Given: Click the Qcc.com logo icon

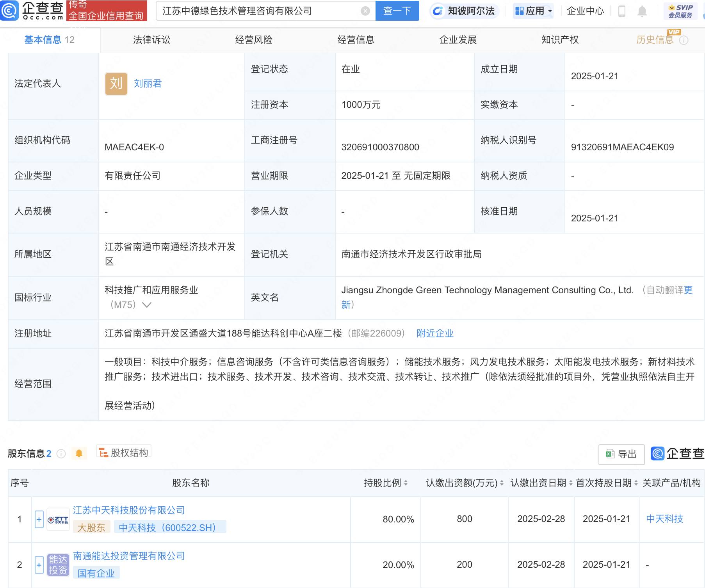Looking at the screenshot, I should [9, 11].
